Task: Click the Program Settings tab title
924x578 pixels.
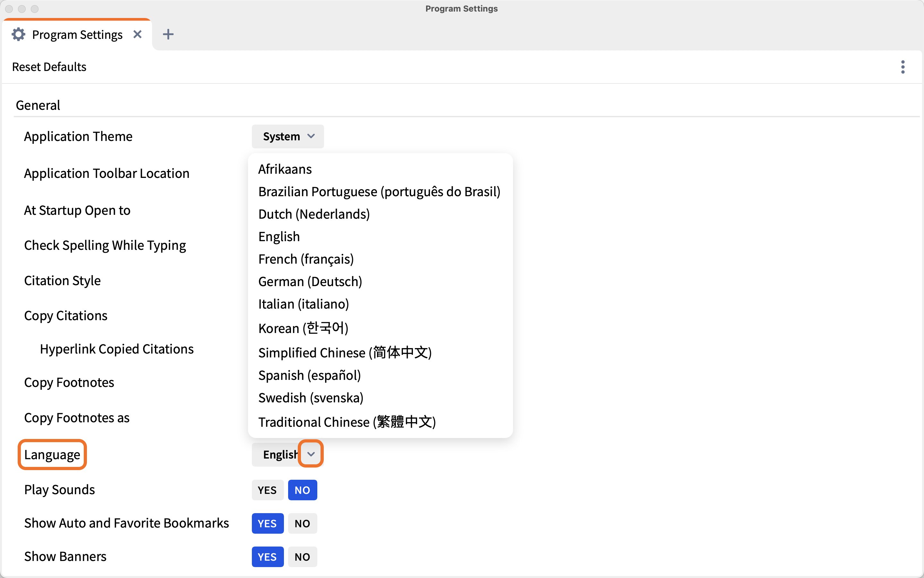Action: click(78, 35)
